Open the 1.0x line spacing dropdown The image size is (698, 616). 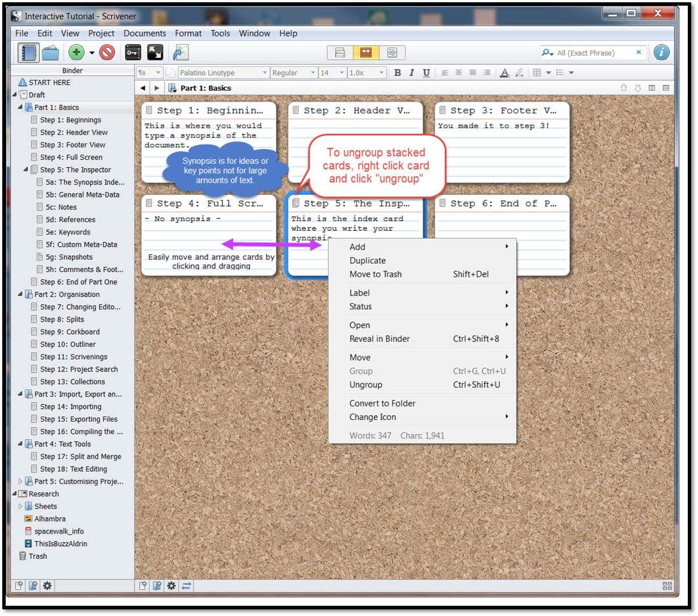(x=367, y=73)
